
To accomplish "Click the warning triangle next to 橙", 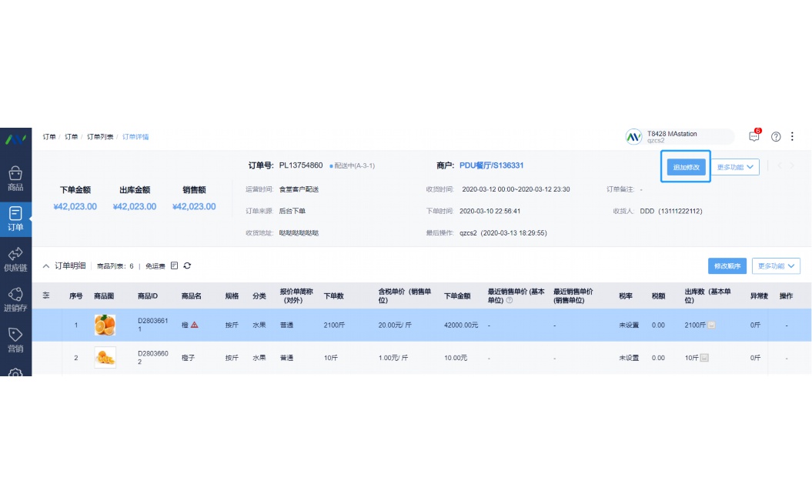I will [195, 324].
